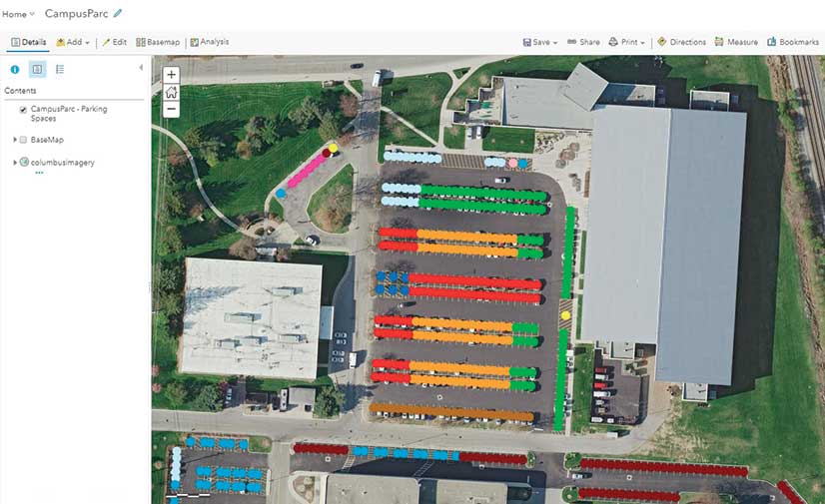Click the Save disk icon
The height and width of the screenshot is (504, 825).
pyautogui.click(x=526, y=42)
